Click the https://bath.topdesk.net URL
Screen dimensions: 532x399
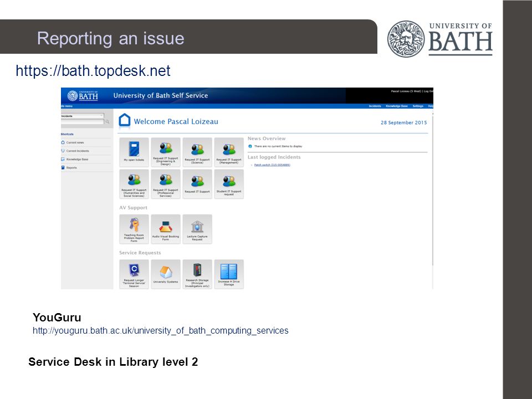93,71
